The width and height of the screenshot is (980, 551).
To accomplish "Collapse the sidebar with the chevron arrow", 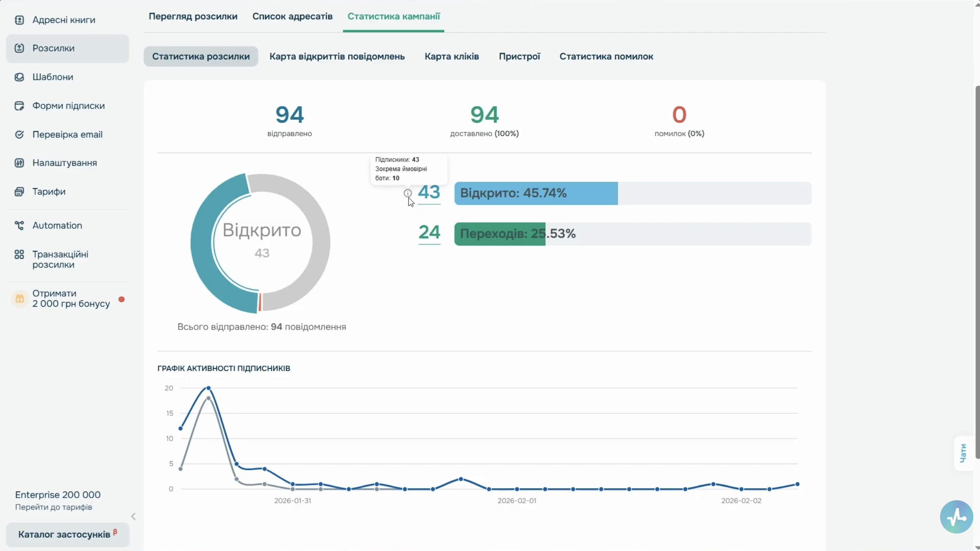I will coord(133,516).
